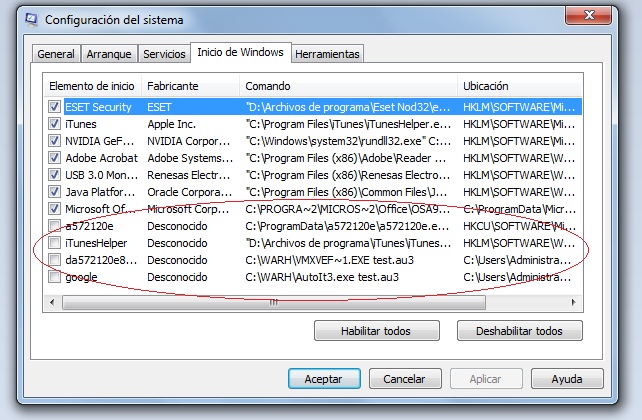Sort by the Comando column header

point(348,86)
